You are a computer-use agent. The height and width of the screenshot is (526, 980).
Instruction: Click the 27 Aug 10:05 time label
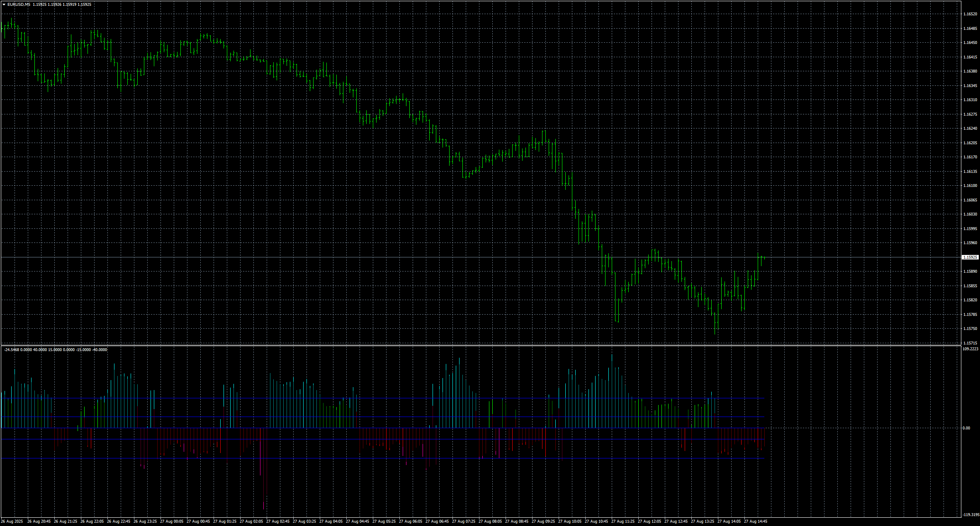point(570,521)
